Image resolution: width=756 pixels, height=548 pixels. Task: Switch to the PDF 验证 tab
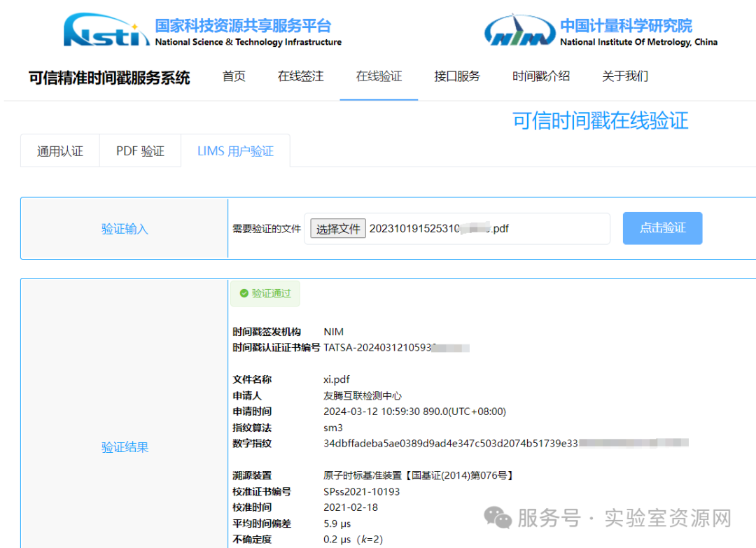(x=140, y=151)
